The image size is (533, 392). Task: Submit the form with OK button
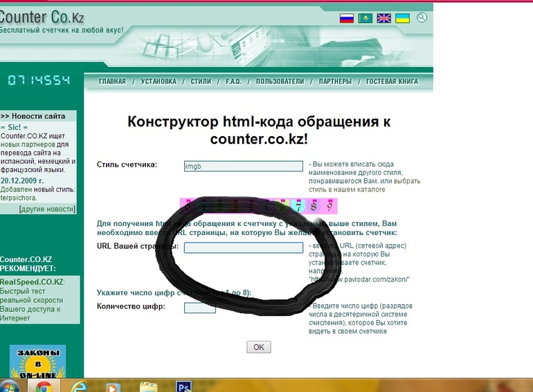pos(259,347)
